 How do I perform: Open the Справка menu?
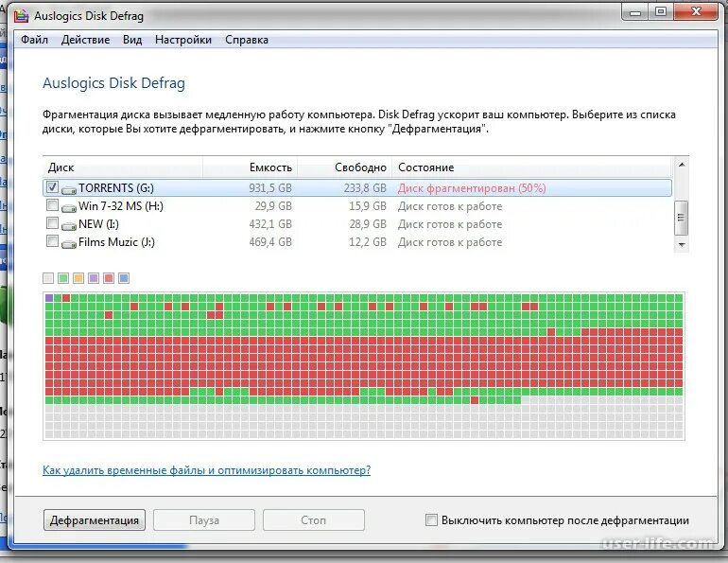click(x=247, y=40)
